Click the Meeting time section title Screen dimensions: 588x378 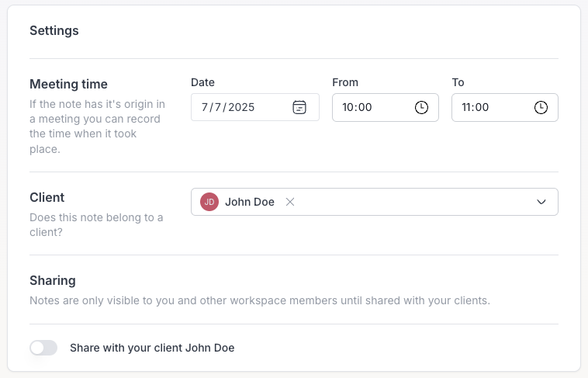68,84
